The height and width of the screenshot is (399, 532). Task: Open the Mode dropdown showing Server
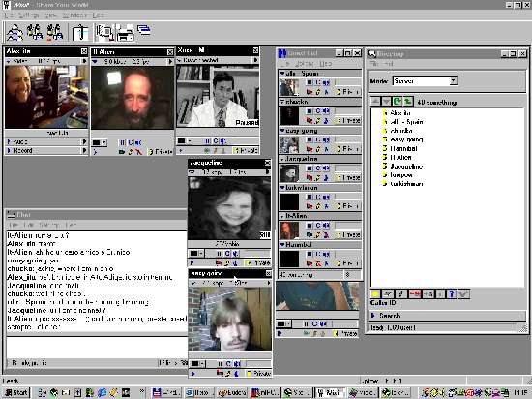coord(453,80)
